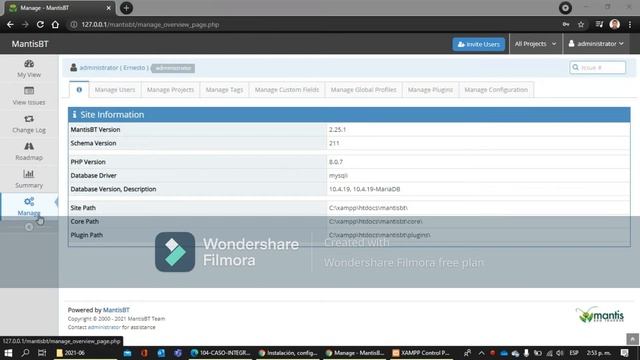Switch to the Manage Global Profiles tab
The image size is (640, 360).
(x=363, y=89)
